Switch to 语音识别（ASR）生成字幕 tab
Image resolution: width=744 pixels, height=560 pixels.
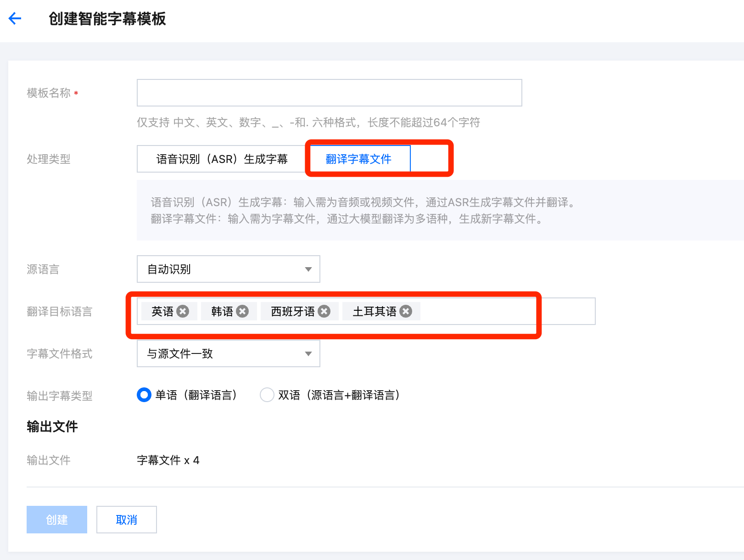coord(222,159)
